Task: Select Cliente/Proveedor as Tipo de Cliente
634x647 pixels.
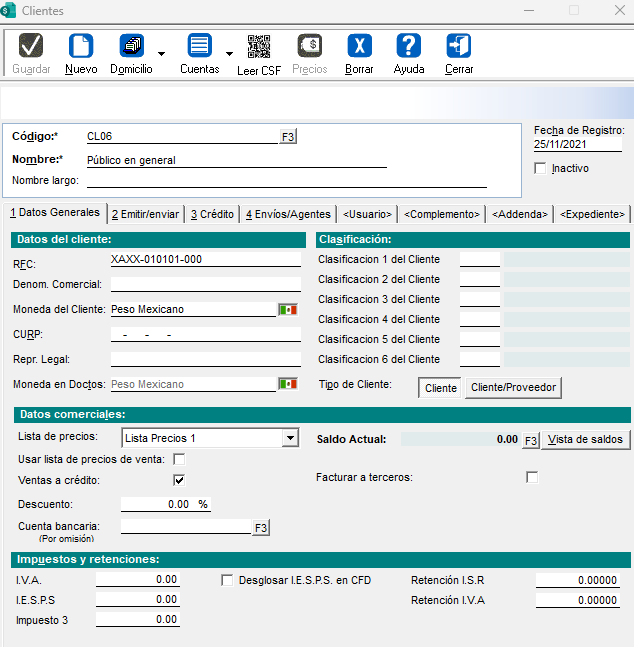Action: [x=513, y=387]
